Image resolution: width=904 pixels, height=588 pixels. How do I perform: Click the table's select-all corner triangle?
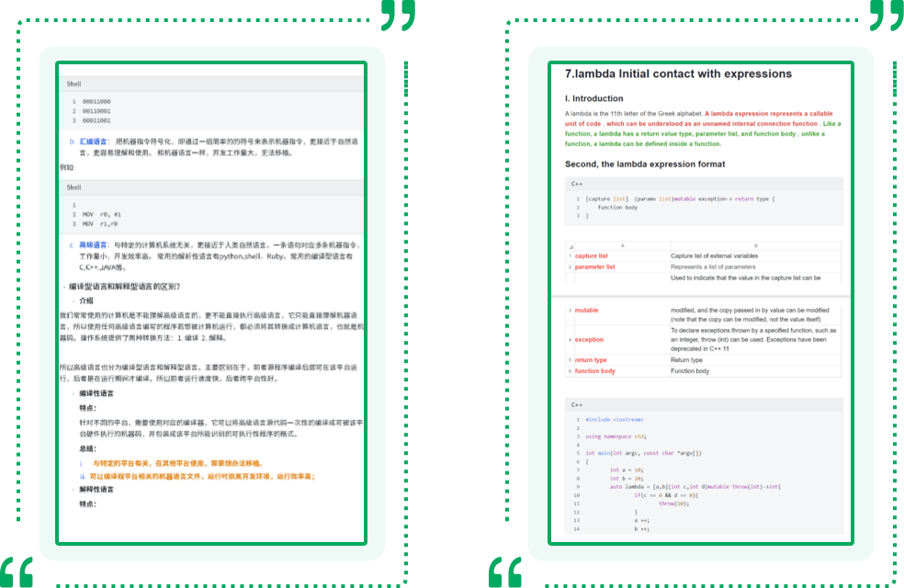pyautogui.click(x=570, y=245)
